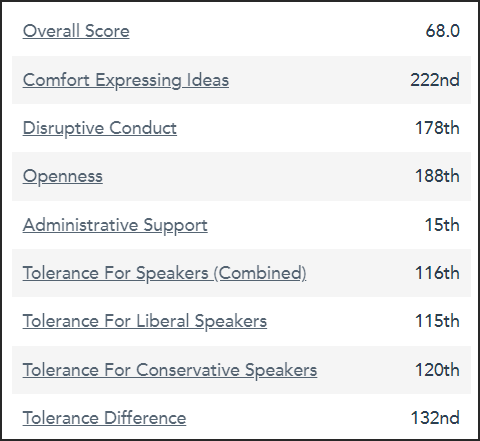Open the Overall Score link

click(76, 31)
